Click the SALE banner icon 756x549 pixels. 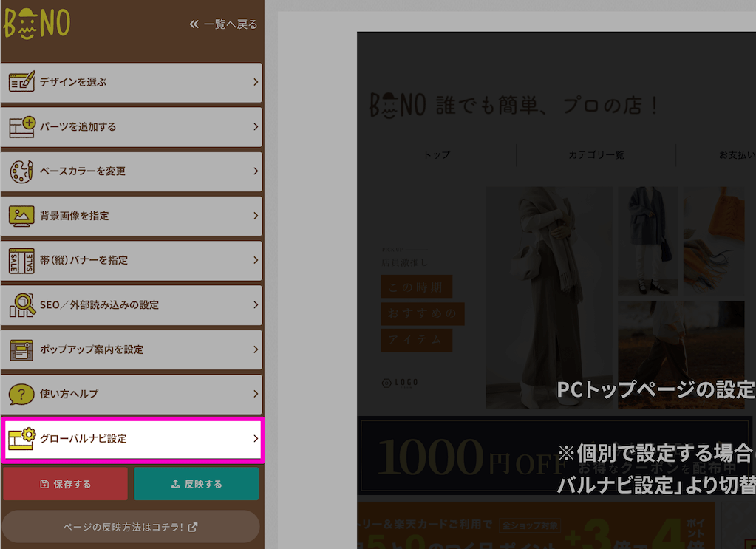tap(21, 260)
